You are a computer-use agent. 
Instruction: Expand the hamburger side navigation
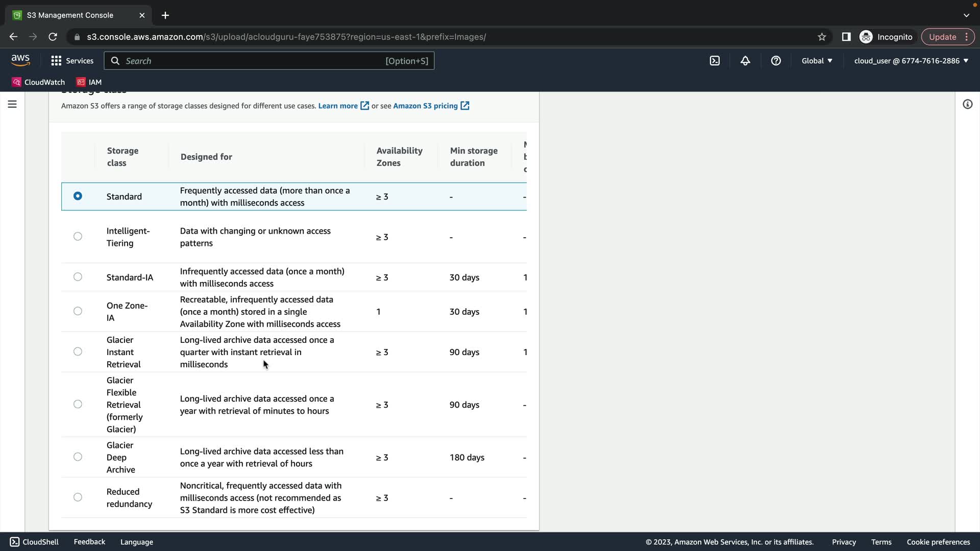(x=12, y=104)
